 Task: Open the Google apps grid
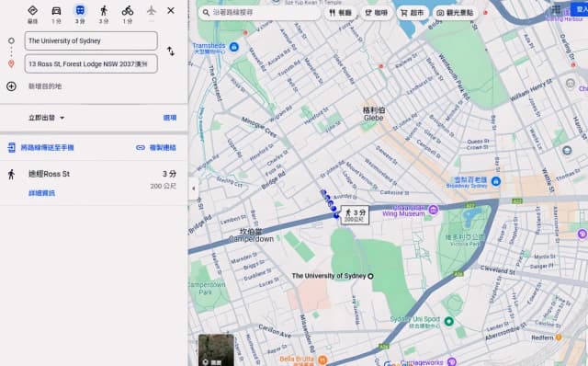[x=557, y=9]
